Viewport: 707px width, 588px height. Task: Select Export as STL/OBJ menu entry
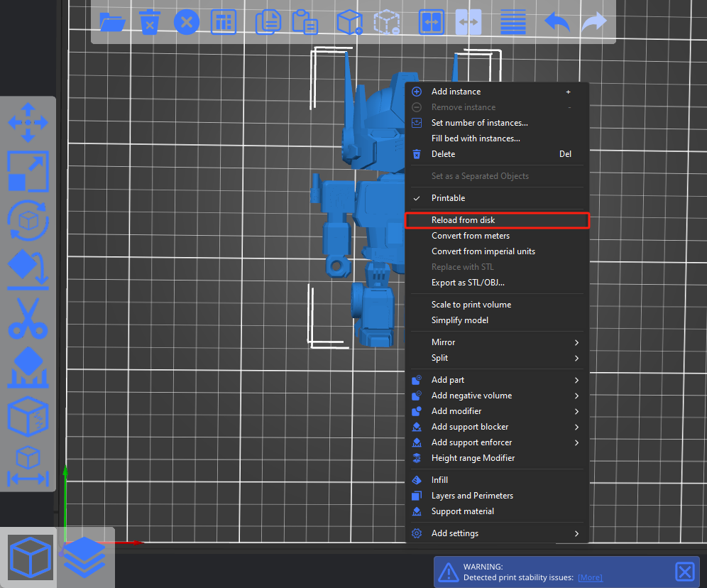click(x=468, y=283)
